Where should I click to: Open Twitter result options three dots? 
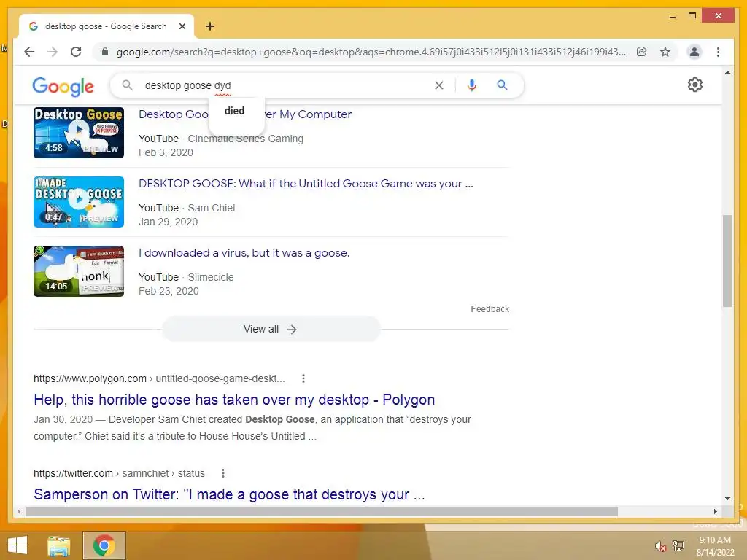pyautogui.click(x=223, y=473)
